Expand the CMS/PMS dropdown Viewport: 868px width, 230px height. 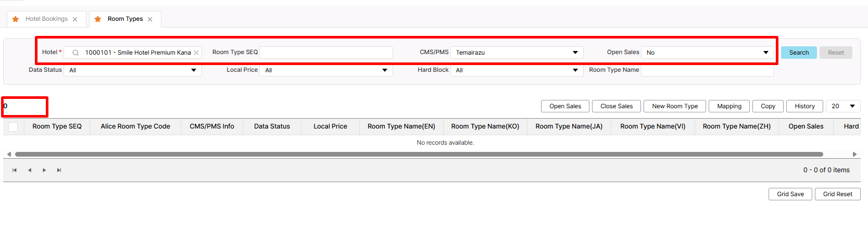575,53
